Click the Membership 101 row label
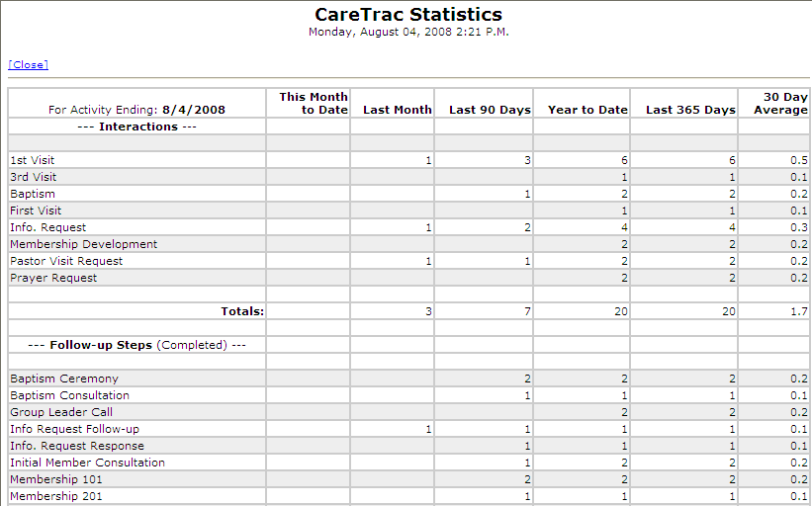The height and width of the screenshot is (506, 812). [55, 479]
